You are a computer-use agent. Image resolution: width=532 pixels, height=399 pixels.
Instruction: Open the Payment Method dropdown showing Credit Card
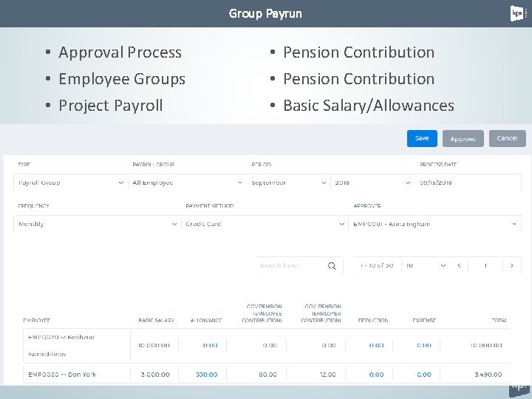coord(265,224)
